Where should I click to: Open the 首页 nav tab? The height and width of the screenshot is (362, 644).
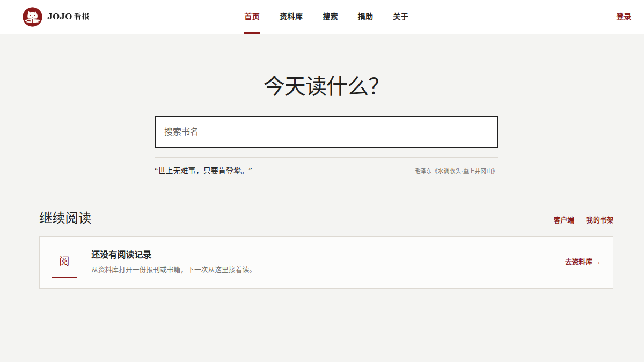pyautogui.click(x=252, y=17)
